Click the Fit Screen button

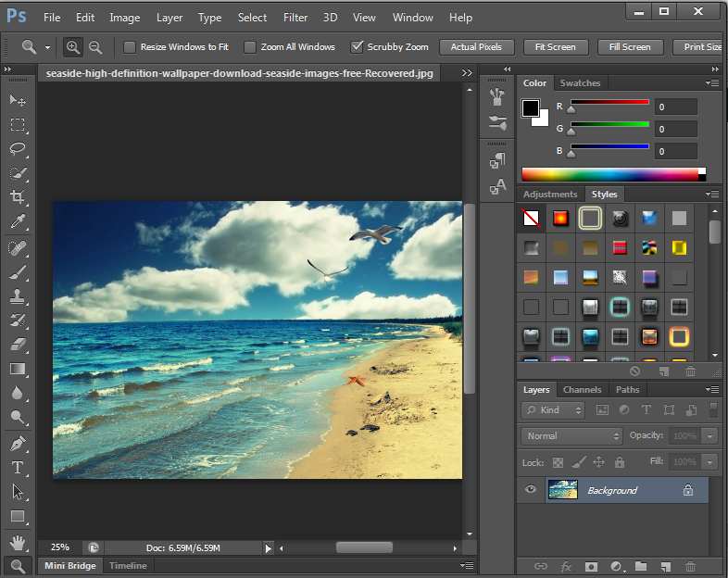[x=555, y=47]
